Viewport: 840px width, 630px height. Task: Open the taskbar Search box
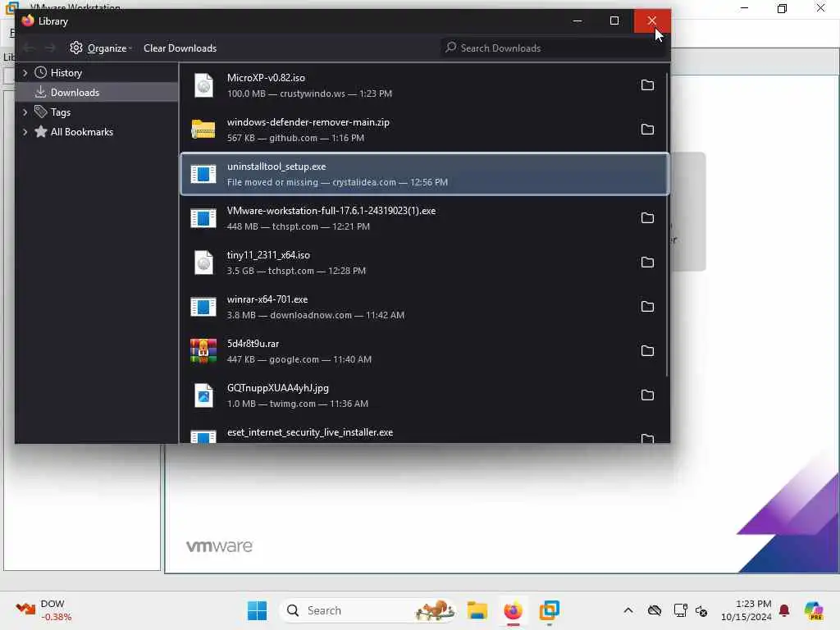pyautogui.click(x=367, y=610)
